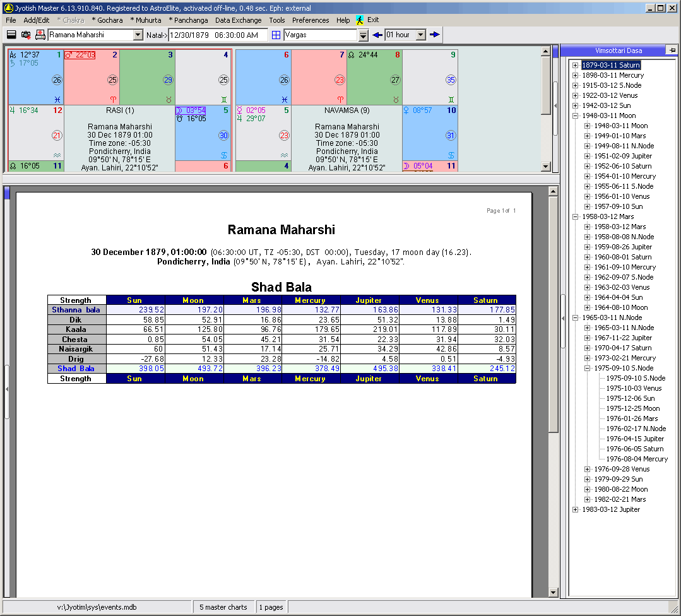This screenshot has height=616, width=681.
Task: Click the printer icon in toolbar
Action: (40, 35)
